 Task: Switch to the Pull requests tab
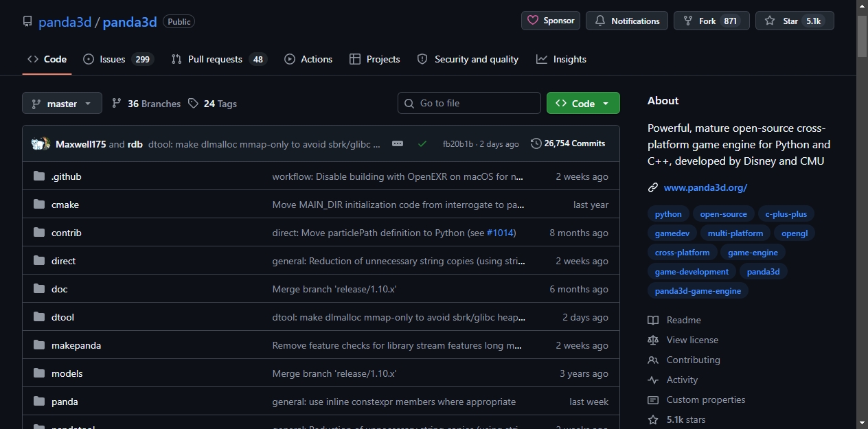[x=218, y=59]
